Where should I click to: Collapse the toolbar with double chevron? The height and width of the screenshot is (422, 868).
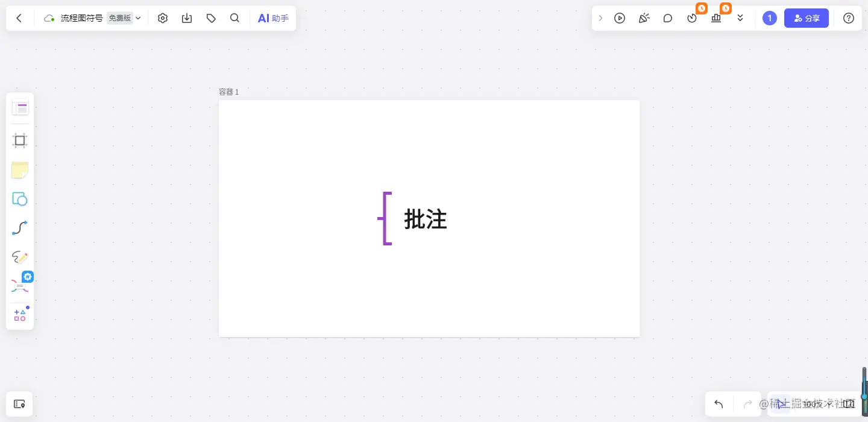pyautogui.click(x=740, y=18)
